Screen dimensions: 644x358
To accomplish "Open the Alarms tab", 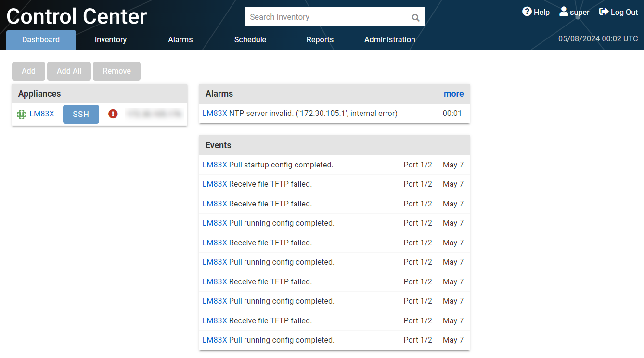I will point(180,40).
